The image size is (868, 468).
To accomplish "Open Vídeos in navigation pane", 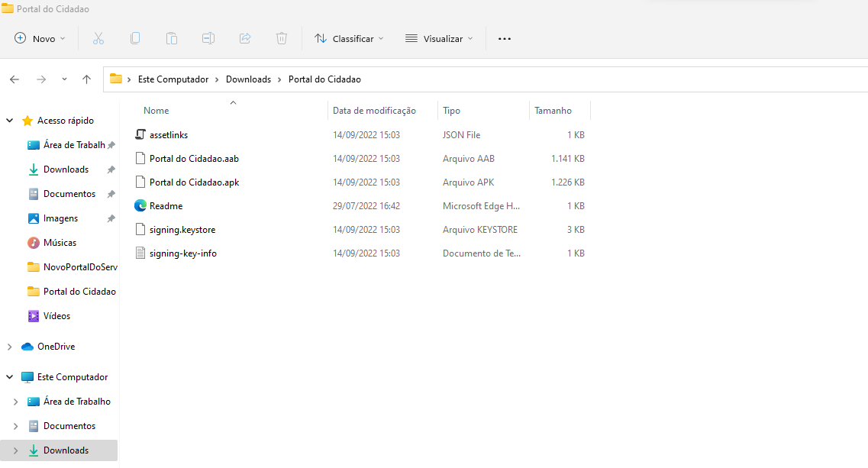I will point(57,316).
